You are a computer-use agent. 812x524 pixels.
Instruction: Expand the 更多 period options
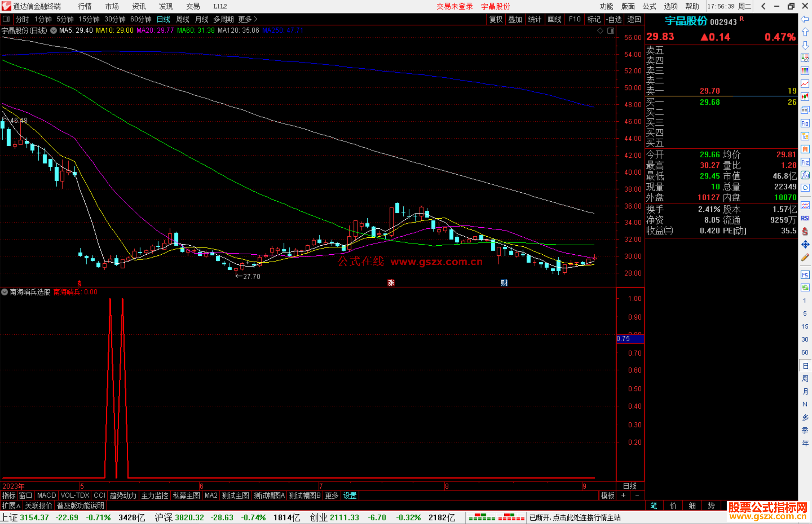click(x=248, y=19)
